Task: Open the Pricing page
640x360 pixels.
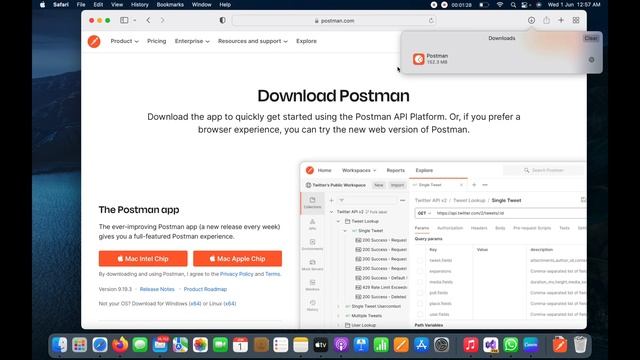Action: tap(156, 41)
